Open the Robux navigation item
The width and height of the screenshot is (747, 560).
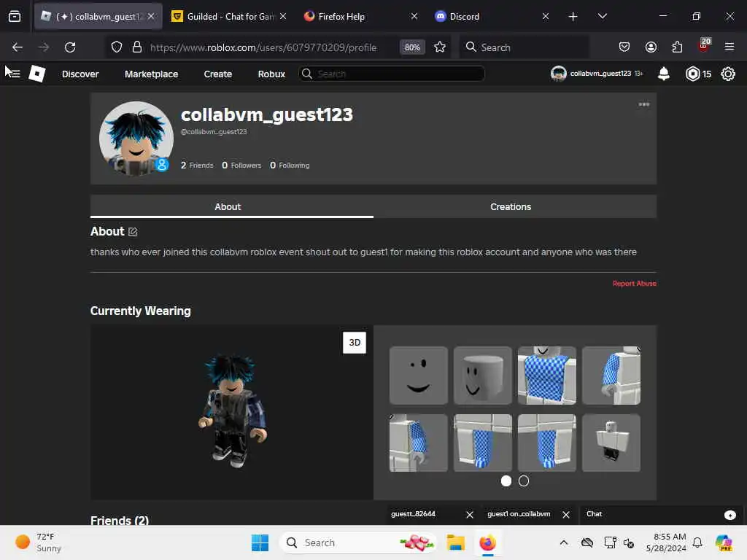tap(271, 74)
